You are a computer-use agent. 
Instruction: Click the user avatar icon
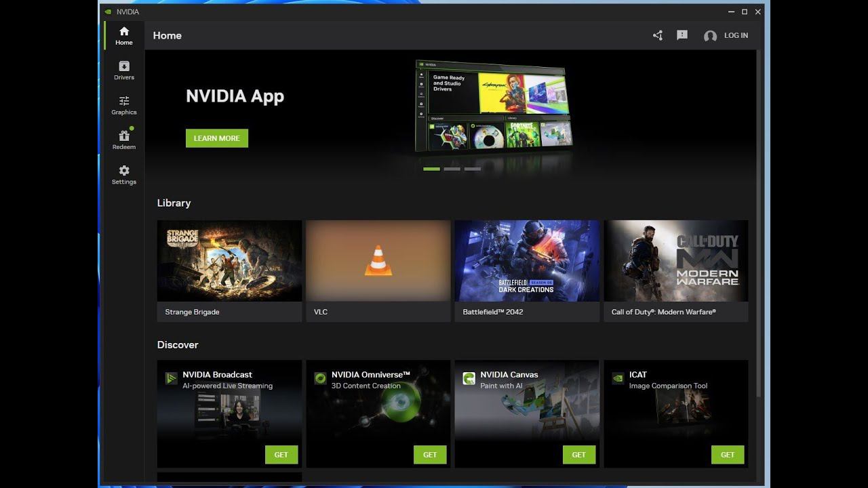click(x=710, y=36)
